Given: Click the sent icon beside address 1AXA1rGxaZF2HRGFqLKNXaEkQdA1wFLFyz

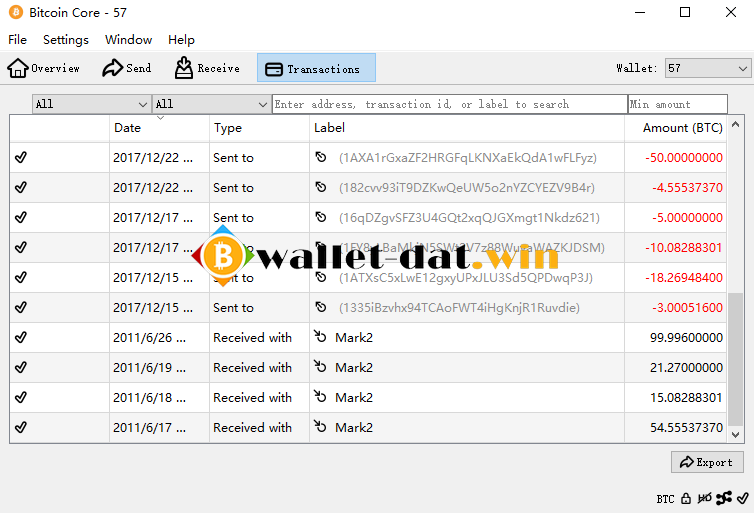Looking at the screenshot, I should coord(321,157).
